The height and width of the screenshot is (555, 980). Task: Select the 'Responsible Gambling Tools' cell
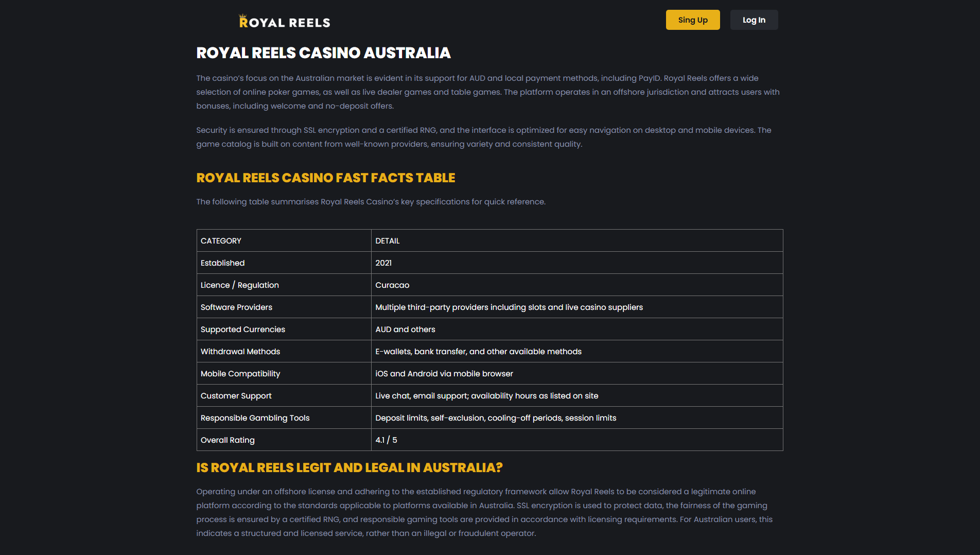[284, 418]
